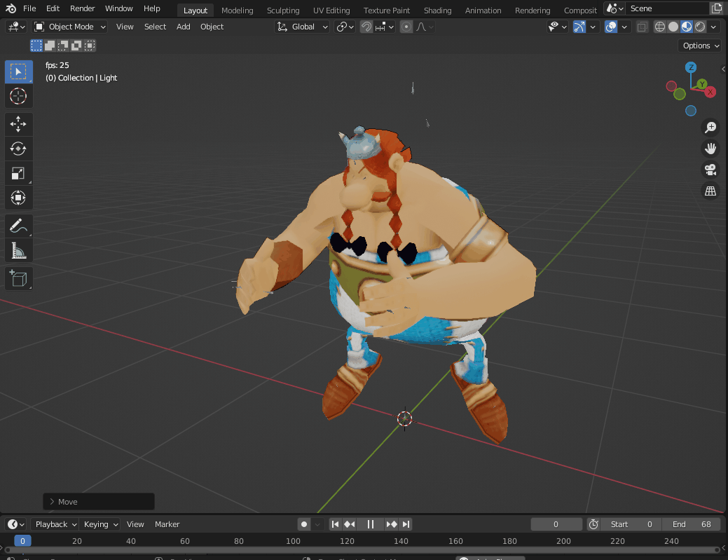Open the shading options dropdown arrow
The height and width of the screenshot is (560, 728).
click(713, 27)
